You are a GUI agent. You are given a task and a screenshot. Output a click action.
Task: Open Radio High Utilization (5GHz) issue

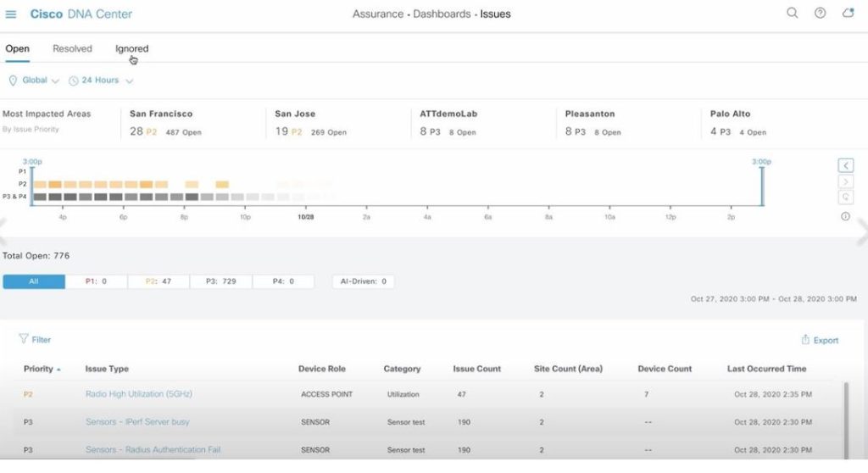click(x=137, y=394)
